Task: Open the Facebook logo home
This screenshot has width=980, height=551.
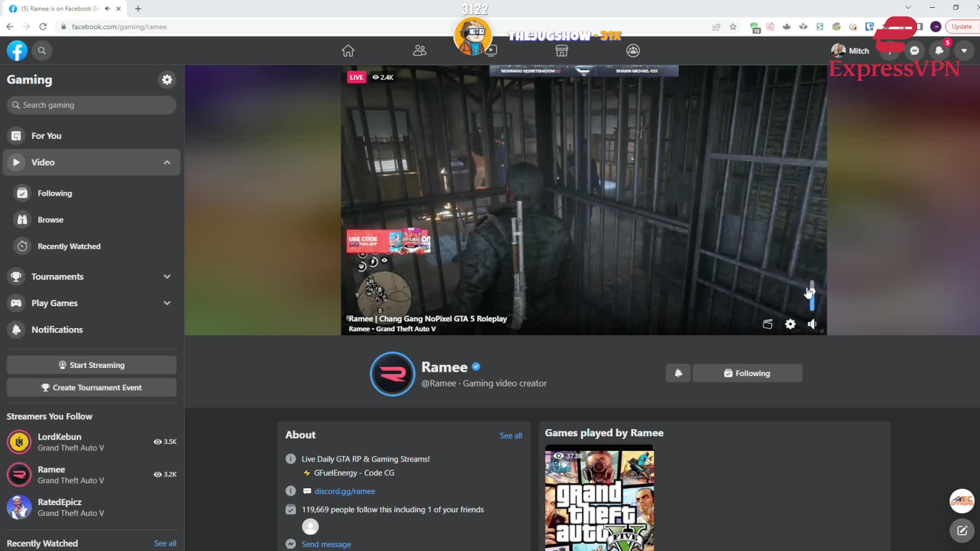Action: coord(17,51)
